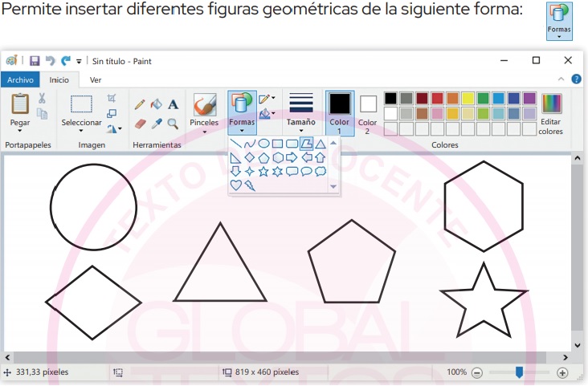Select the Eraser tool

140,124
